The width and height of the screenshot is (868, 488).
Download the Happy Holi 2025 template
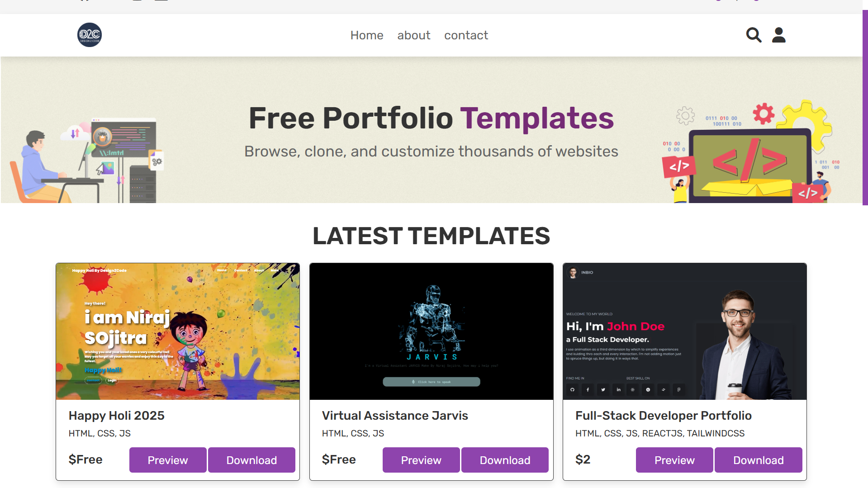click(251, 460)
